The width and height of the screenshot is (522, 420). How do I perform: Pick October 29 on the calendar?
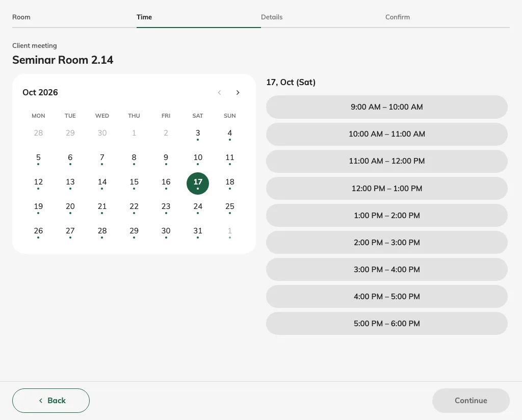pyautogui.click(x=134, y=232)
